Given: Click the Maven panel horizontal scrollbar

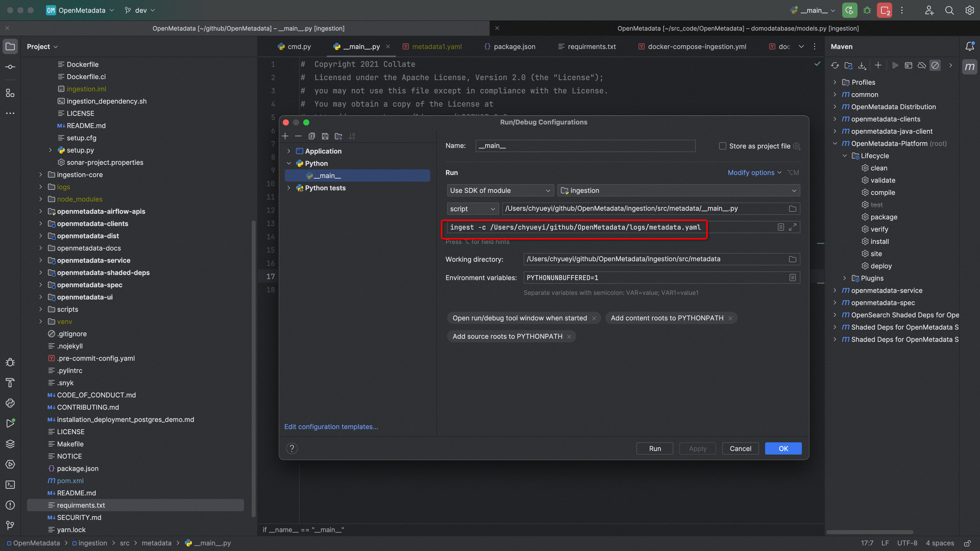Looking at the screenshot, I should tap(870, 532).
